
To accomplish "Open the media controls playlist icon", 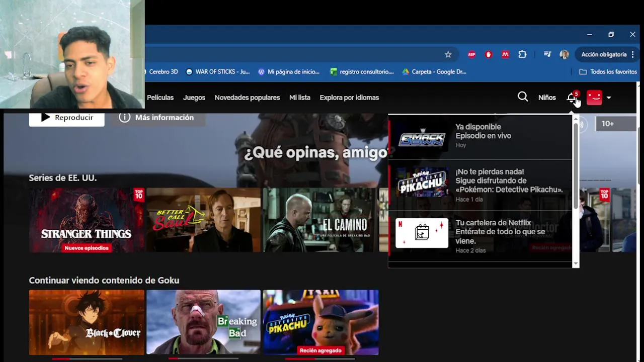I will coord(547,54).
